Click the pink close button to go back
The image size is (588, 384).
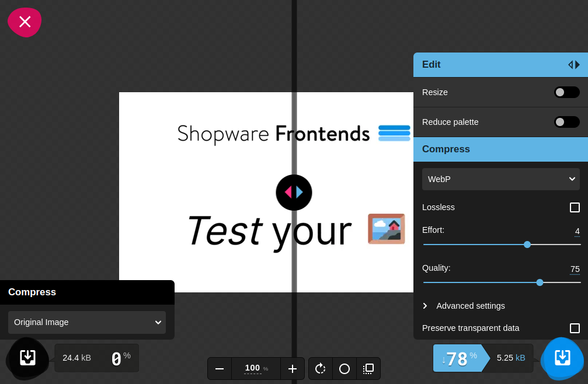pos(25,22)
